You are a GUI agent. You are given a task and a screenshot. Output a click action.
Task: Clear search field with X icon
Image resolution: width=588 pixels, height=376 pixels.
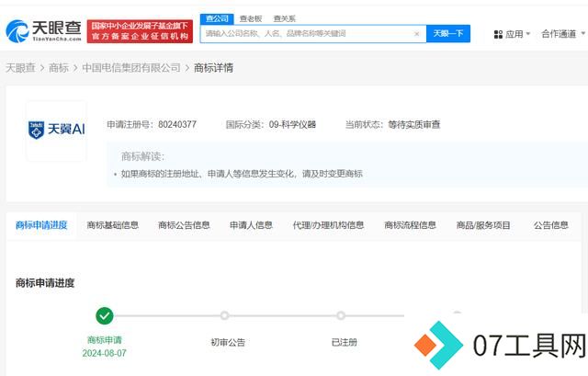(416, 34)
